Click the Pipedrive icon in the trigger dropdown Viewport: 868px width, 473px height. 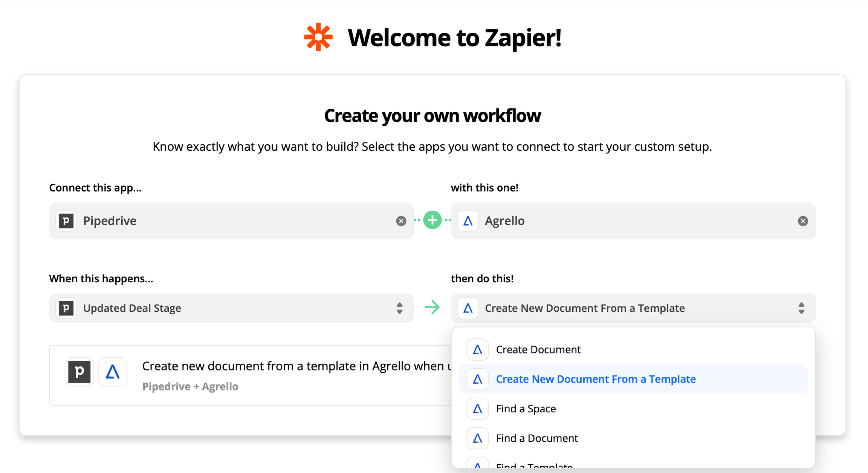[x=66, y=308]
